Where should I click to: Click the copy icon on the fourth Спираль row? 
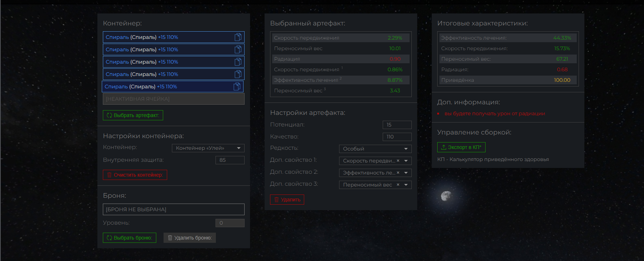point(238,74)
